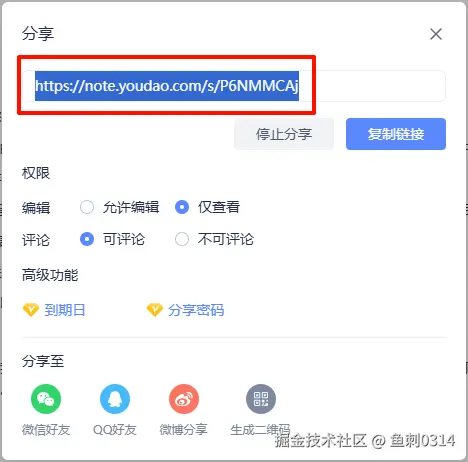Open the 到期日 expiry date link

pos(65,310)
